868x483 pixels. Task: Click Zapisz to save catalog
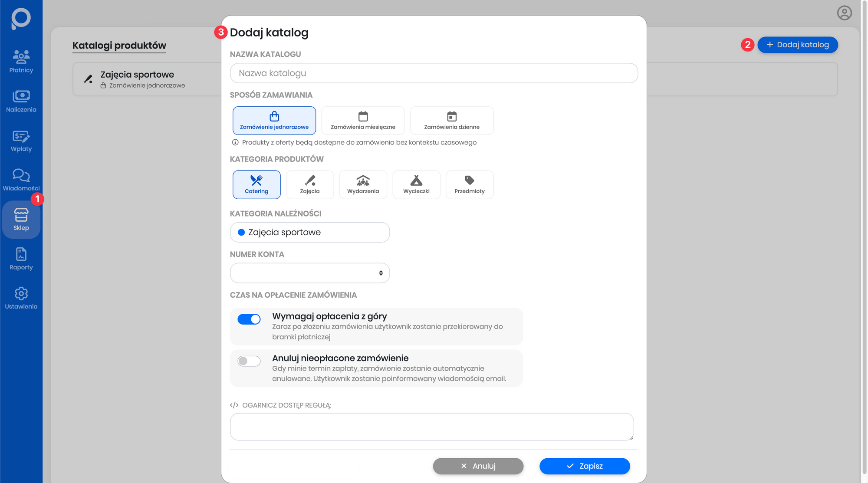coord(584,466)
